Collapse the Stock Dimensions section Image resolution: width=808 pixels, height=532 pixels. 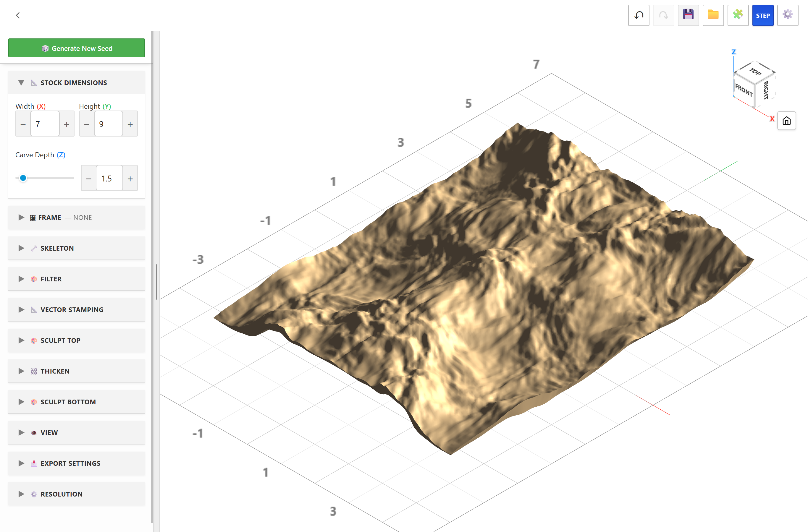pos(77,82)
